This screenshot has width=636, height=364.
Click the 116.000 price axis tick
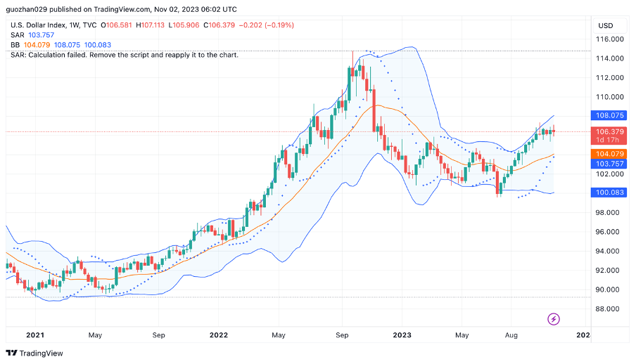pos(610,39)
